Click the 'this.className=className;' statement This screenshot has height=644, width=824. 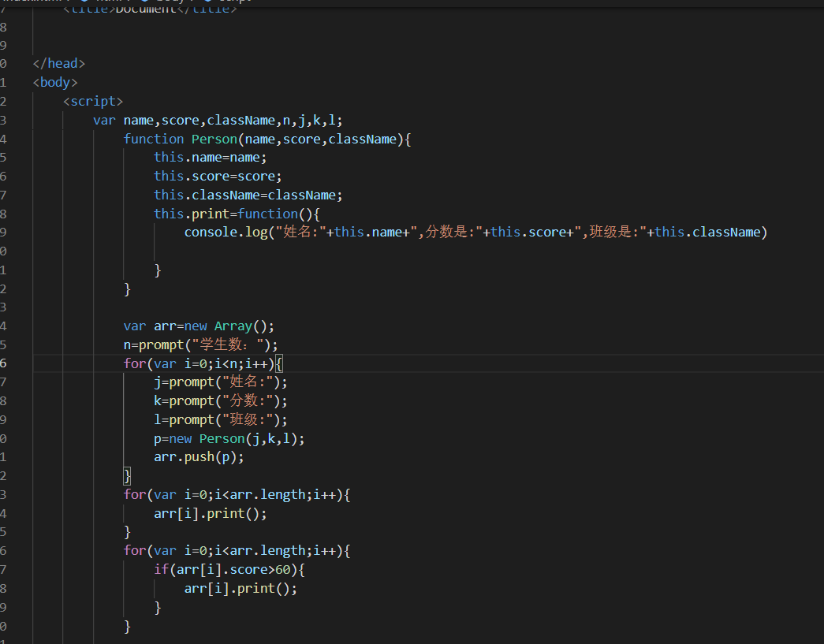click(248, 195)
